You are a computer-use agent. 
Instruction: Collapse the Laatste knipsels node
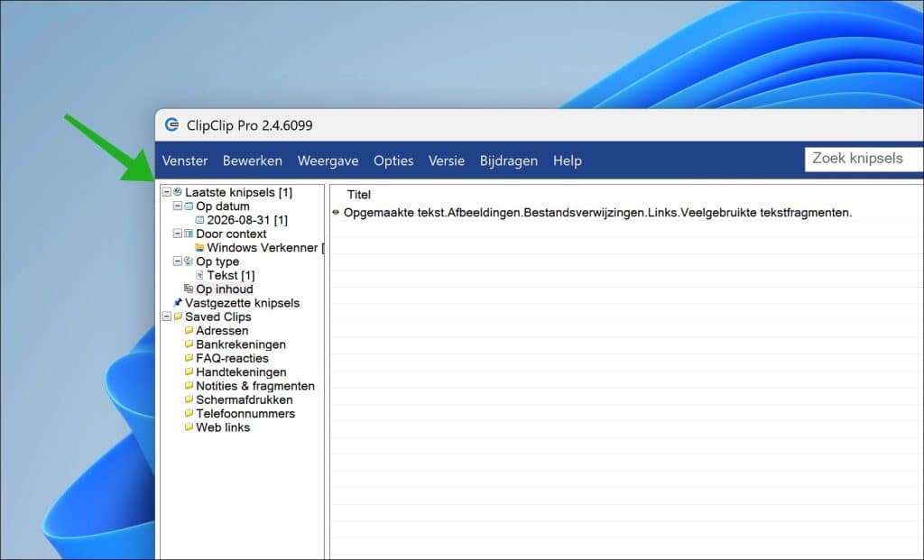pyautogui.click(x=167, y=192)
